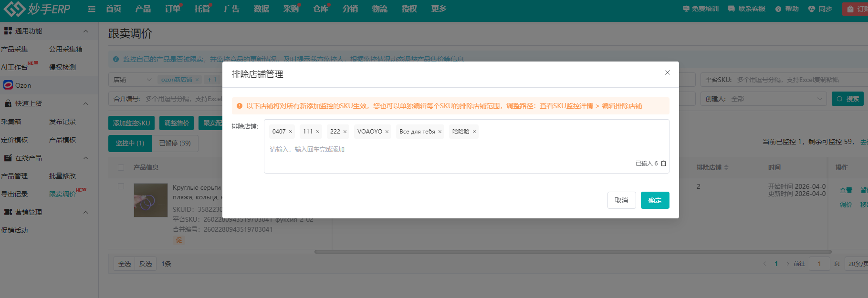The width and height of the screenshot is (868, 298).
Task: Remove the Все для тебя store tag
Action: pyautogui.click(x=440, y=132)
